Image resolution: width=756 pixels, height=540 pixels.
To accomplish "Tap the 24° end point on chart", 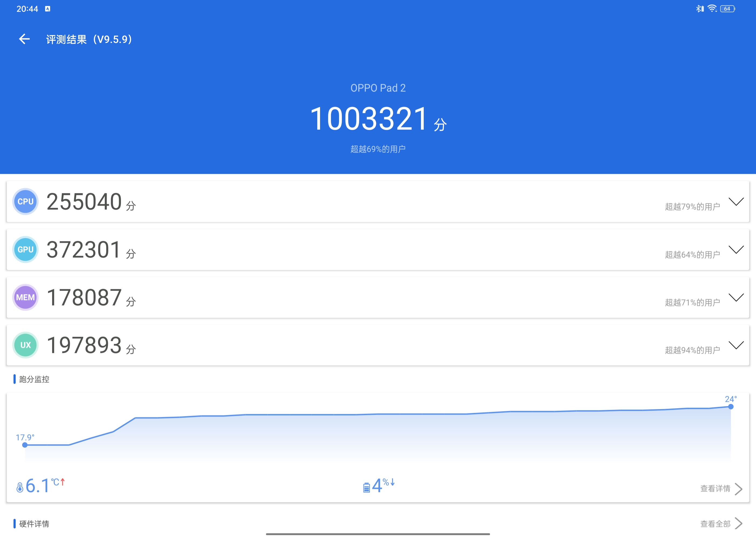I will pyautogui.click(x=731, y=407).
